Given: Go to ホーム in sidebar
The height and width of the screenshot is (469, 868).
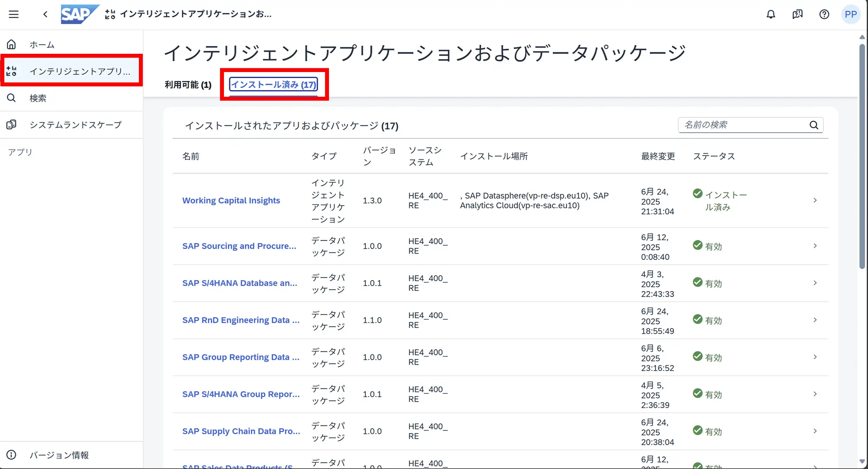Looking at the screenshot, I should (42, 45).
